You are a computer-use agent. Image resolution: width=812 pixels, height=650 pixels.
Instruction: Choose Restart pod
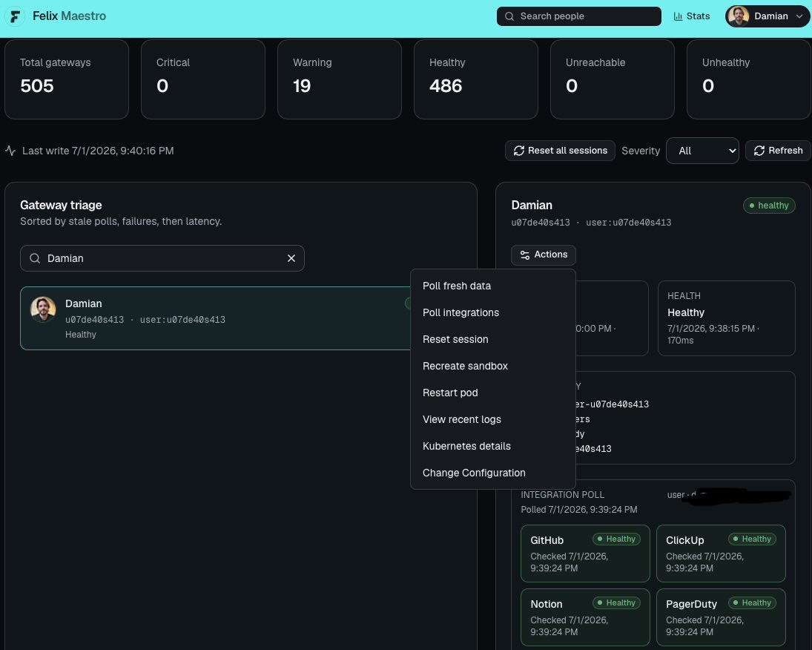[x=492, y=393]
